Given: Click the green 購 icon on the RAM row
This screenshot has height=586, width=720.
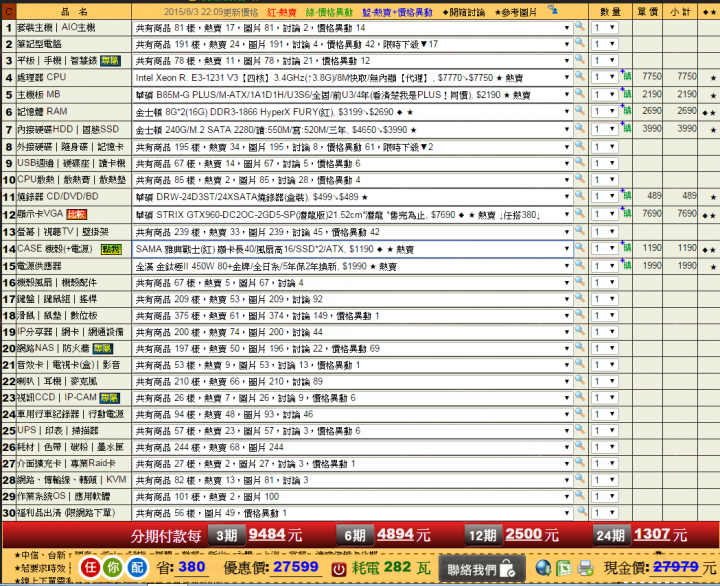Looking at the screenshot, I should (x=626, y=110).
